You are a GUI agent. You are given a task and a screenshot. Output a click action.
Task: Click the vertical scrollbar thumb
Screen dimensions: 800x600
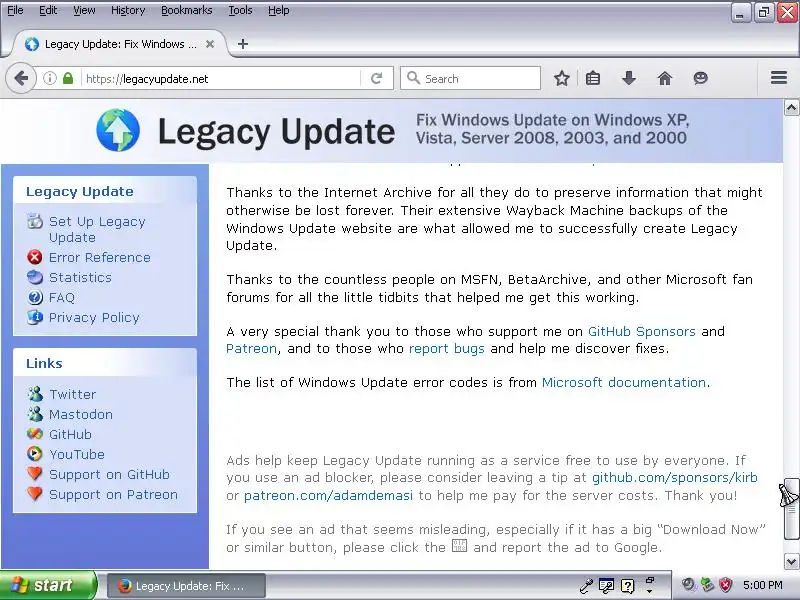click(791, 509)
